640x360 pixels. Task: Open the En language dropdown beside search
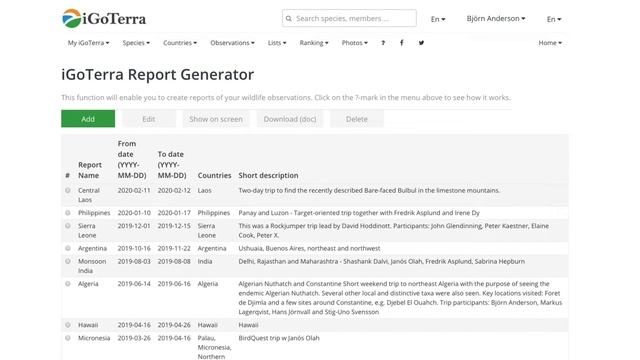[438, 19]
